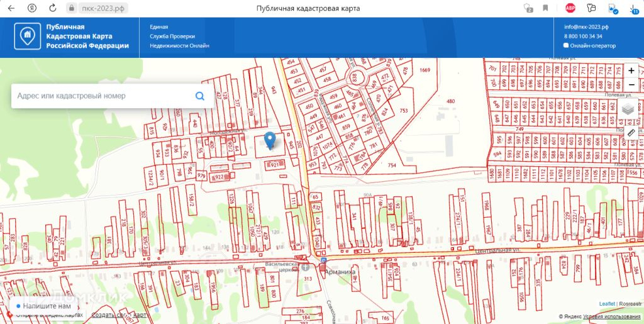This screenshot has height=324, width=644.
Task: Select land parcel 945
Action: 291,145
